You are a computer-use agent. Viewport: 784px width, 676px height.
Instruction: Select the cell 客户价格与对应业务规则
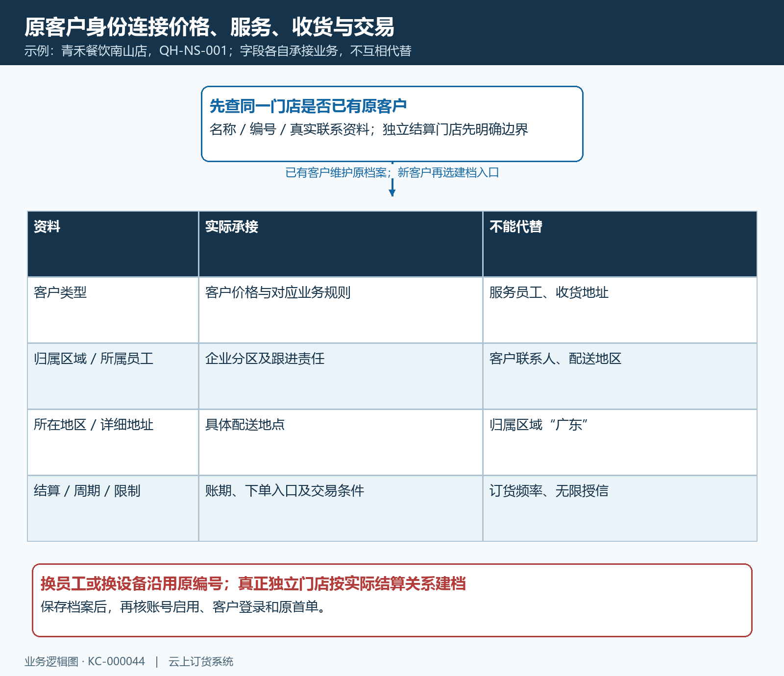pyautogui.click(x=341, y=310)
